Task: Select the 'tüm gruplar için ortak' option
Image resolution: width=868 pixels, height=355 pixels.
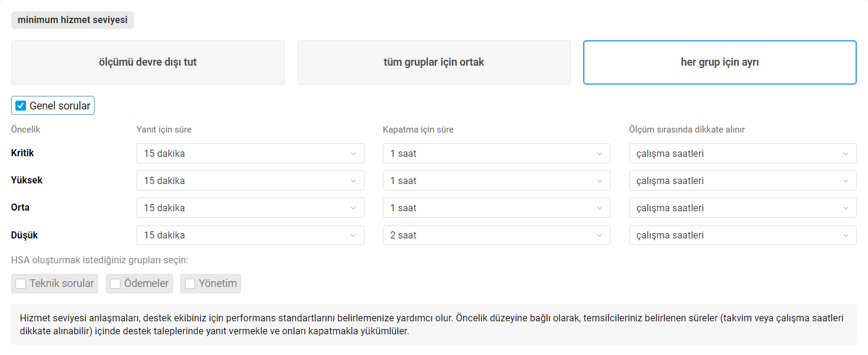Action: point(434,62)
